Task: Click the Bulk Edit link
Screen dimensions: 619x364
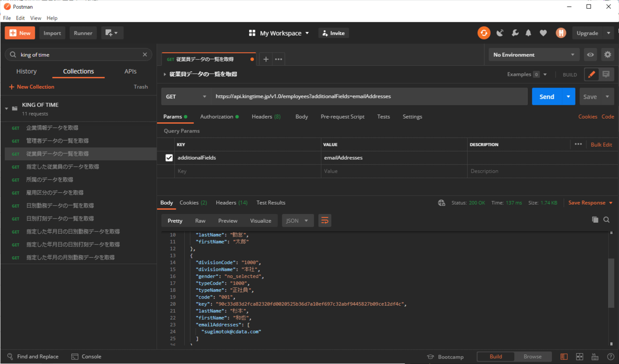Action: 601,145
